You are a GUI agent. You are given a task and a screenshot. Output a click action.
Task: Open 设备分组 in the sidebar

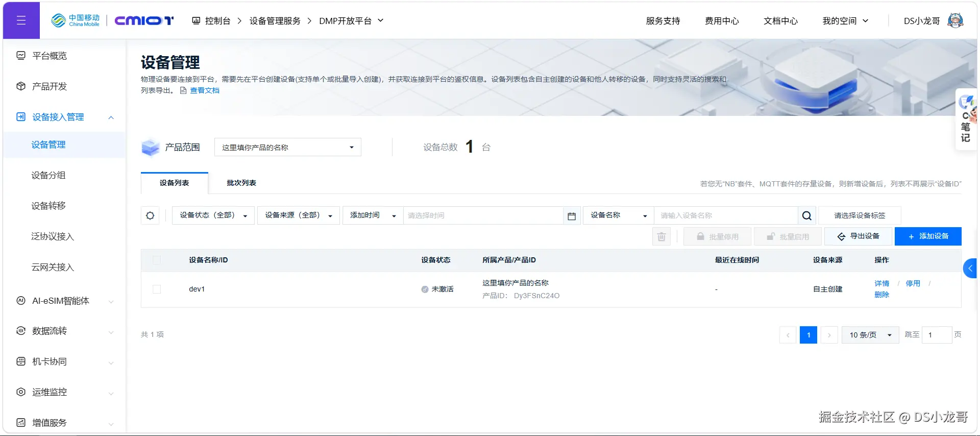(48, 175)
